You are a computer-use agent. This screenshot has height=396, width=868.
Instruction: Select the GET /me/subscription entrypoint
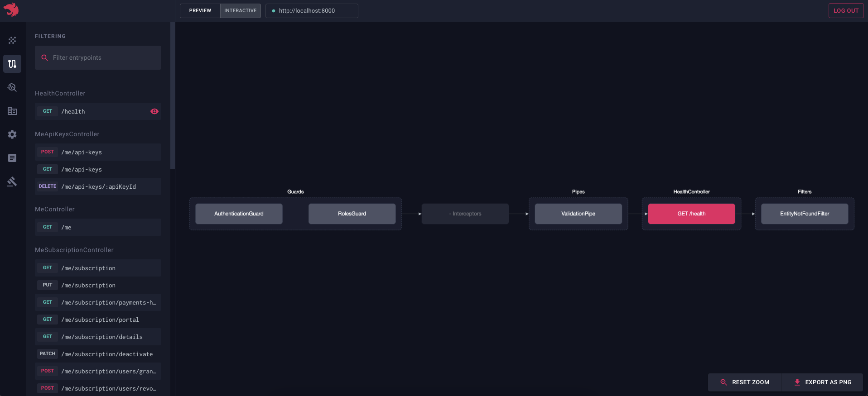[x=98, y=268]
